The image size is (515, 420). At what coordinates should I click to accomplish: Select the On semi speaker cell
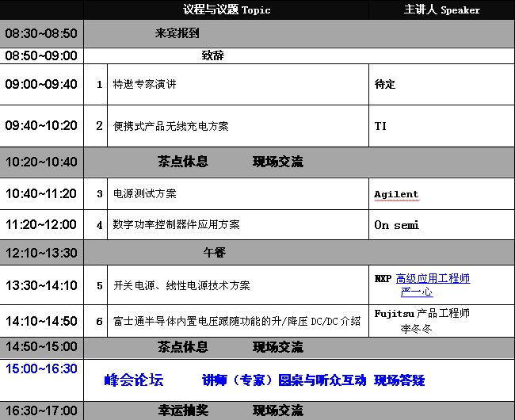pos(396,225)
